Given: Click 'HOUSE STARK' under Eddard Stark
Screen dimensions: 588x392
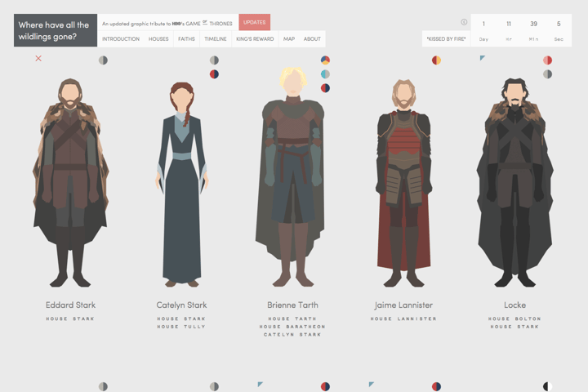Looking at the screenshot, I should click(x=70, y=318).
